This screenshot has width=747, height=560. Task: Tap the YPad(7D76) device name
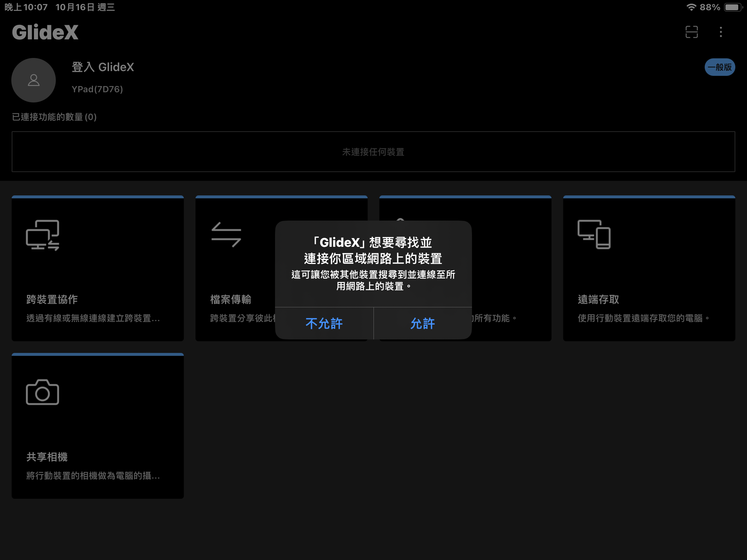click(x=97, y=89)
